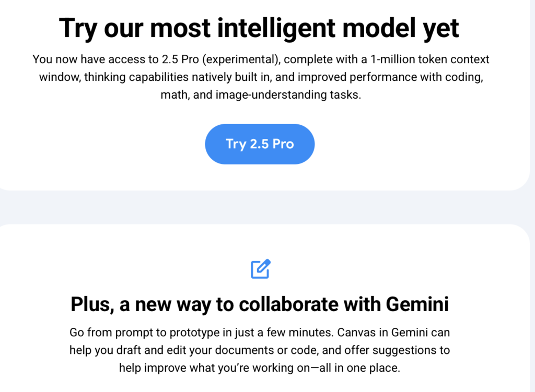Click the "1-million token context" phrase

point(430,60)
